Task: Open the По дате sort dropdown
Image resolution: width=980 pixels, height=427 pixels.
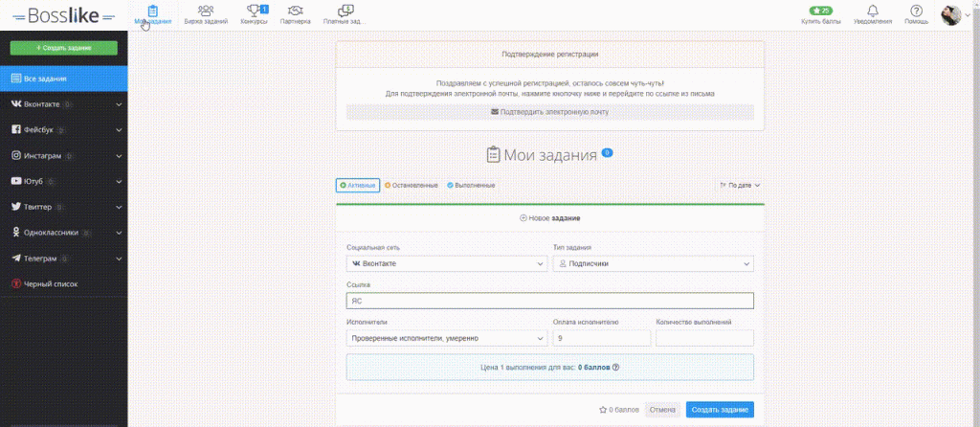Action: point(740,186)
